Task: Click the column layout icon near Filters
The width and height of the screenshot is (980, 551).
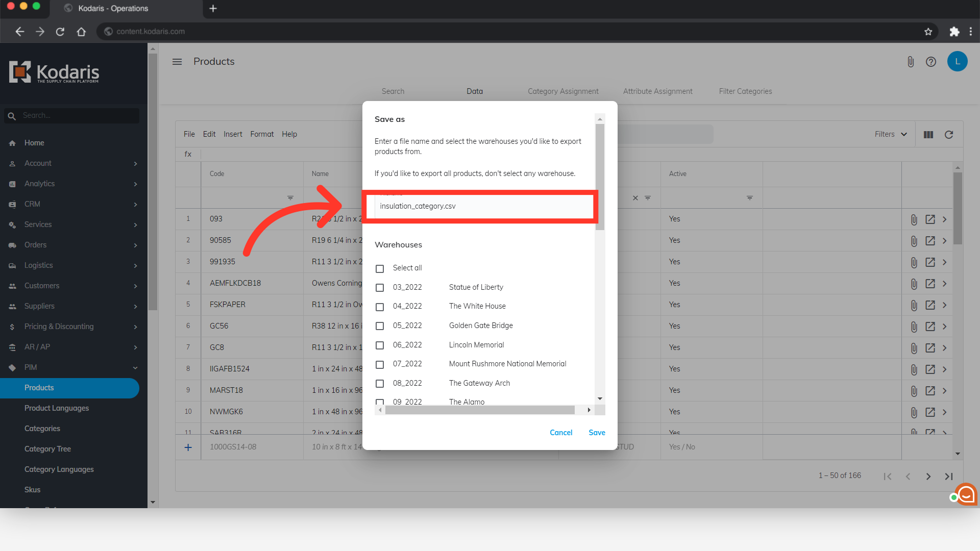Action: pyautogui.click(x=928, y=135)
